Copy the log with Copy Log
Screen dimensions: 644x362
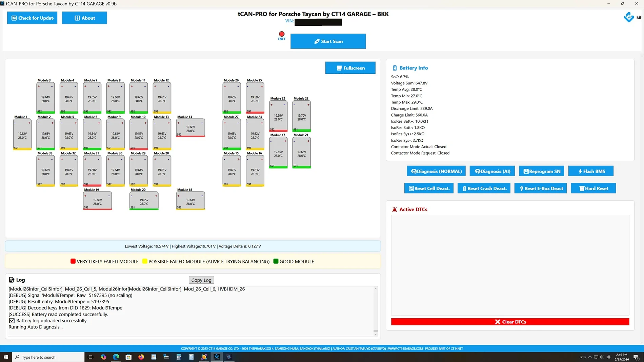click(201, 280)
